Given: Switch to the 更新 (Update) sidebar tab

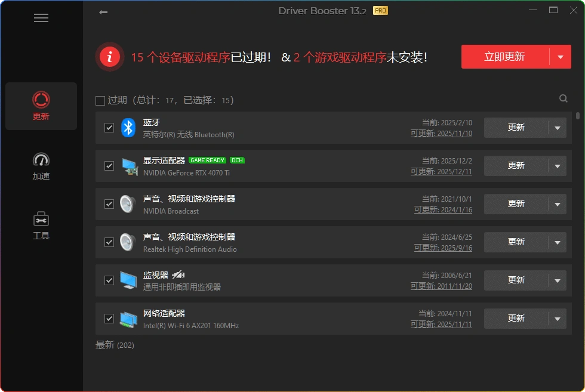Looking at the screenshot, I should tap(41, 106).
